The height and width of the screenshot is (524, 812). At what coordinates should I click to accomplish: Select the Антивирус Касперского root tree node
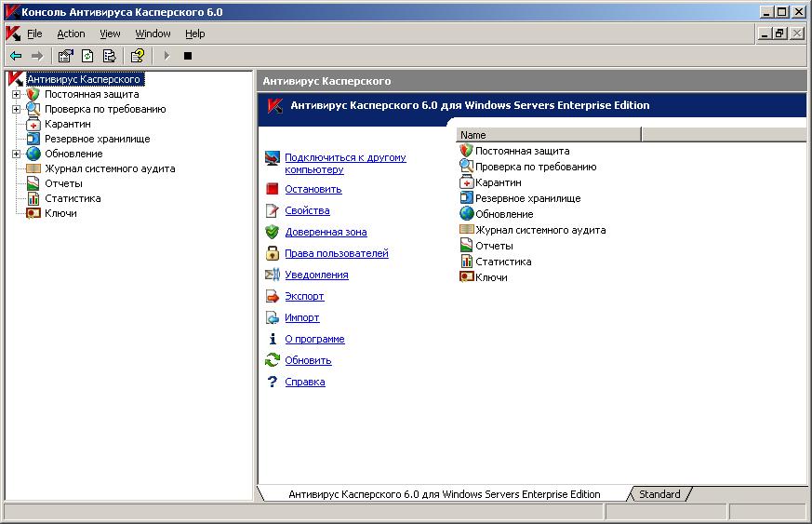(84, 79)
